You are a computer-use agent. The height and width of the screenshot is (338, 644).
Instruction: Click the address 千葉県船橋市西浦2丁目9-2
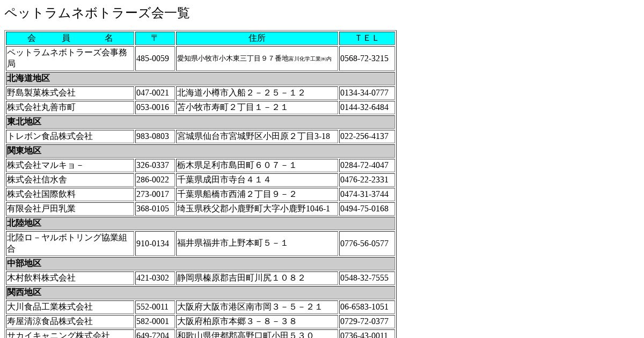237,194
